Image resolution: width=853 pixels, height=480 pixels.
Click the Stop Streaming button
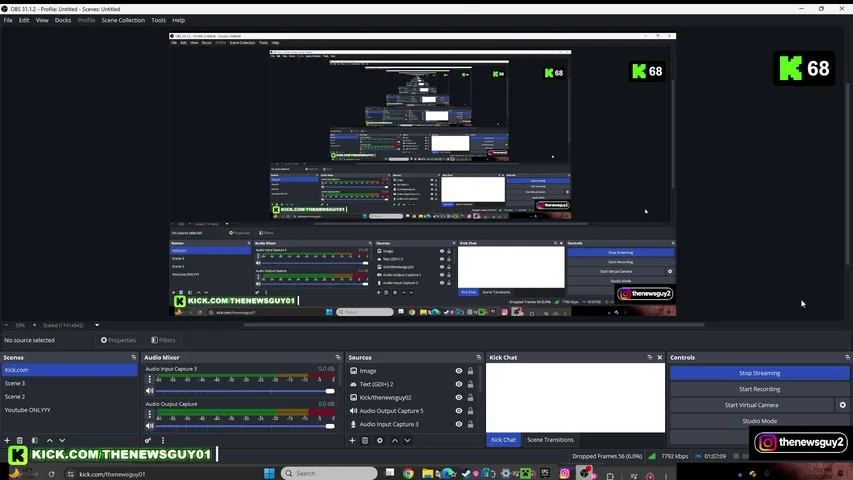759,373
